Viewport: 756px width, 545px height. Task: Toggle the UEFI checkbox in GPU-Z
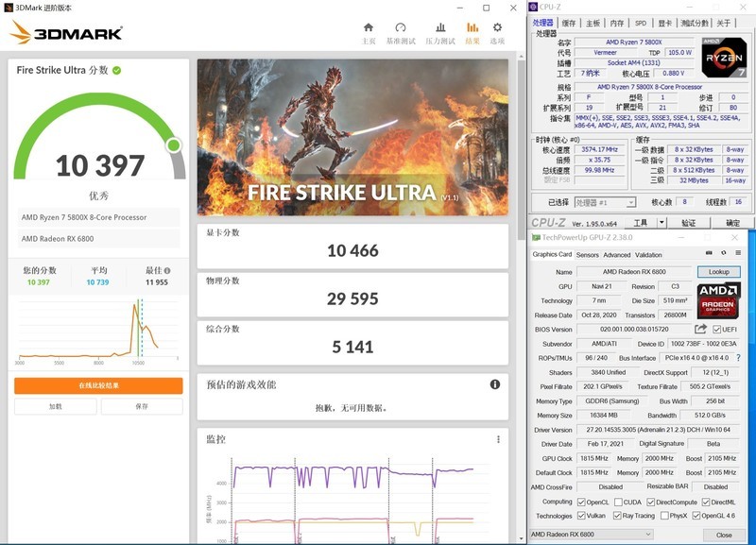(x=717, y=330)
